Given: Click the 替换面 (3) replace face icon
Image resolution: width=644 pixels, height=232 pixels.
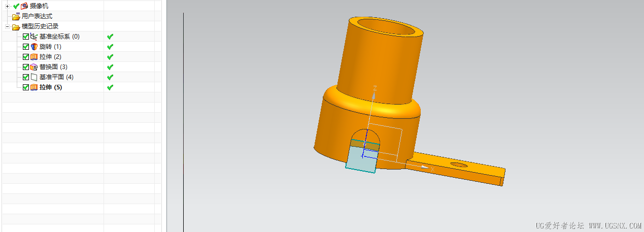Looking at the screenshot, I should point(34,67).
